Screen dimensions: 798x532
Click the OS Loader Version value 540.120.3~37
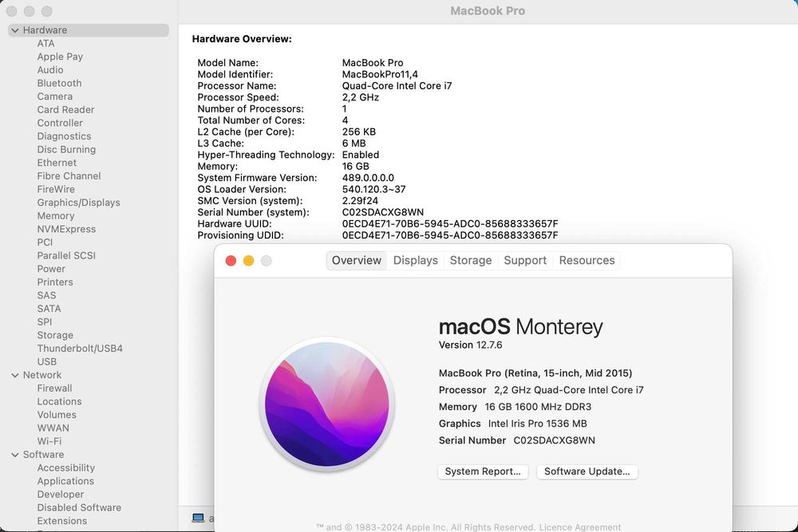[x=373, y=189]
